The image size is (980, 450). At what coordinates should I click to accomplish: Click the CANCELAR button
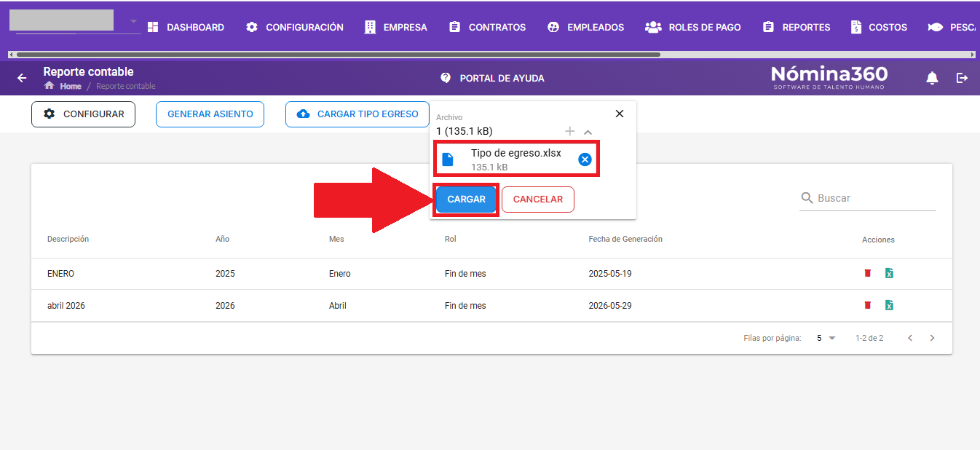tap(538, 200)
